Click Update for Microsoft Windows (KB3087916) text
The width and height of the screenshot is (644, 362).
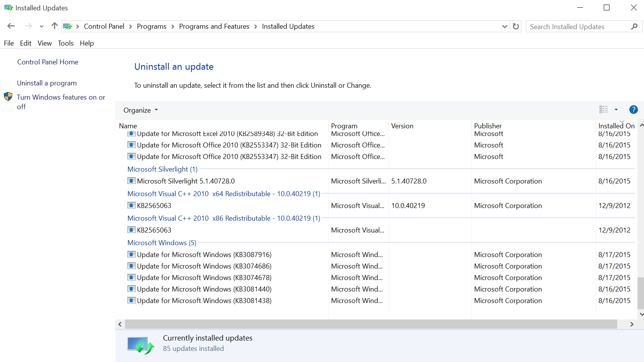(x=204, y=255)
